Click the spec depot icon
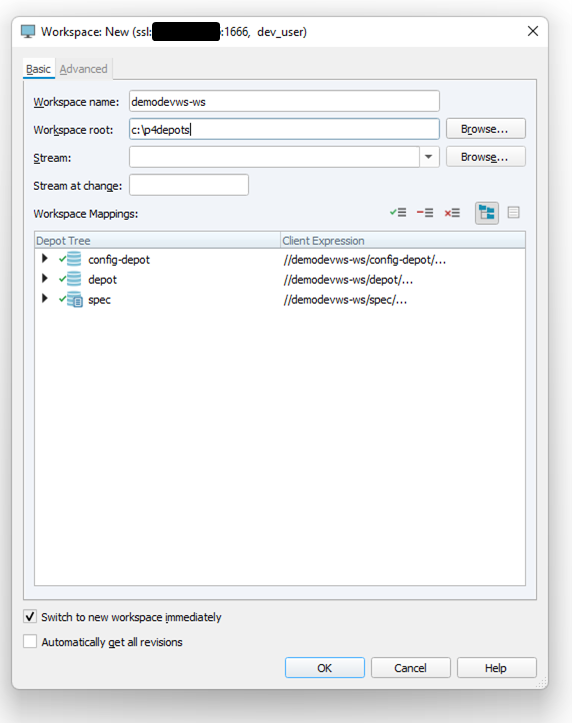Image resolution: width=572 pixels, height=723 pixels. click(75, 299)
